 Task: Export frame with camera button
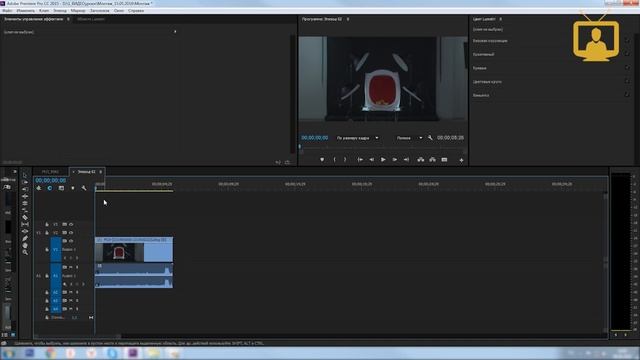click(x=444, y=160)
